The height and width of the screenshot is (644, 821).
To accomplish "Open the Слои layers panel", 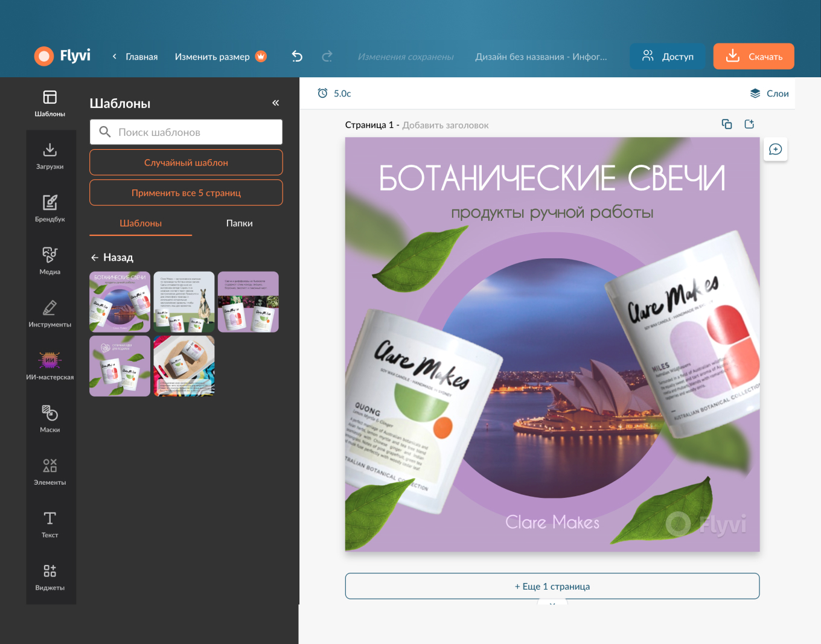I will 769,94.
